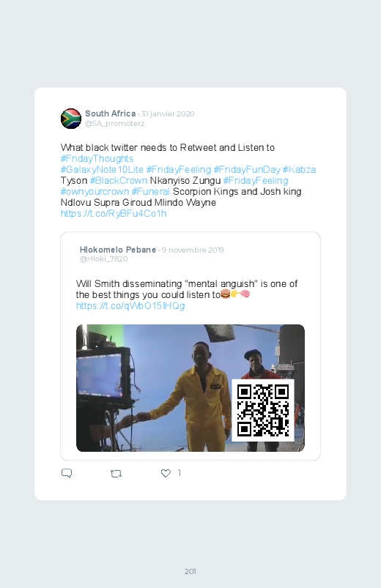Open the South Africa profile name
The height and width of the screenshot is (588, 381).
tap(111, 113)
